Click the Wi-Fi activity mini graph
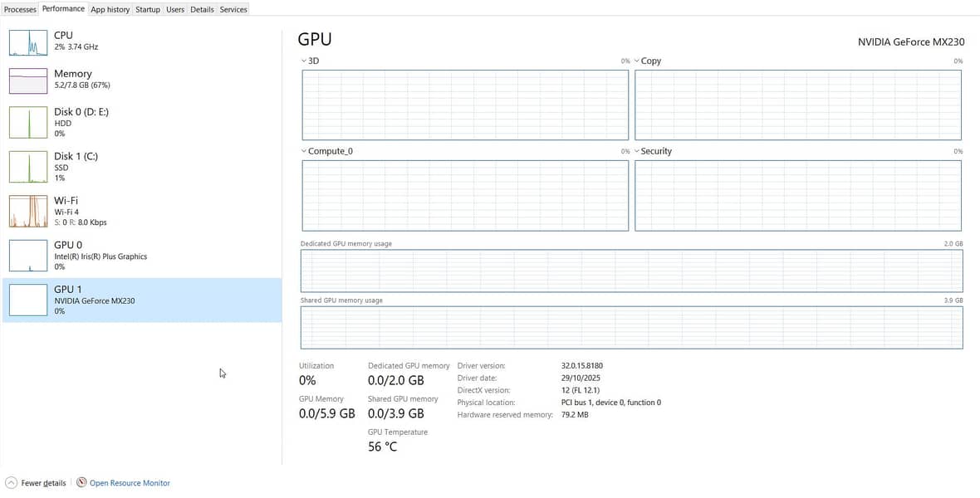This screenshot has width=980, height=498. (x=28, y=211)
